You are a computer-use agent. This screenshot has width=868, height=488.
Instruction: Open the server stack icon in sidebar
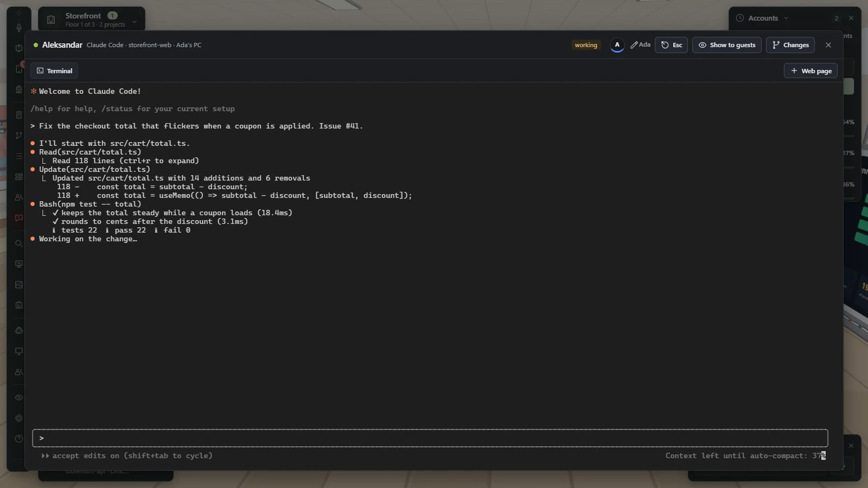pos(19,177)
